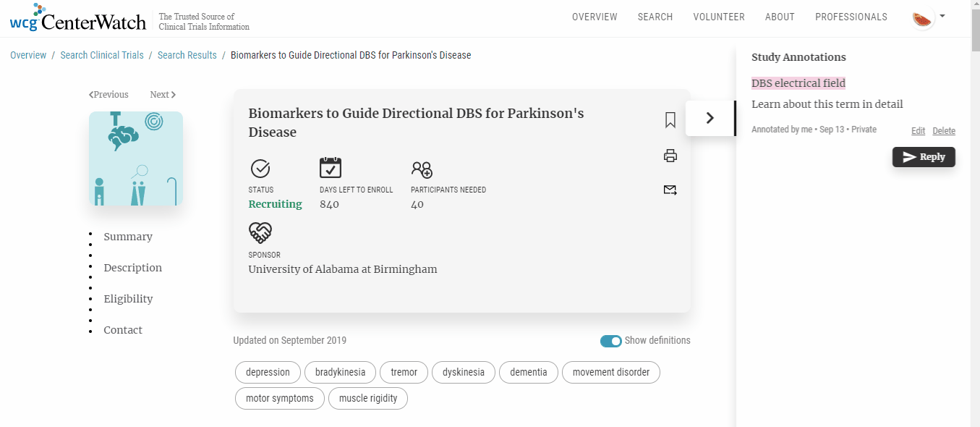The width and height of the screenshot is (980, 427).
Task: Select the highlighted DBS electrical field text
Action: tap(798, 83)
